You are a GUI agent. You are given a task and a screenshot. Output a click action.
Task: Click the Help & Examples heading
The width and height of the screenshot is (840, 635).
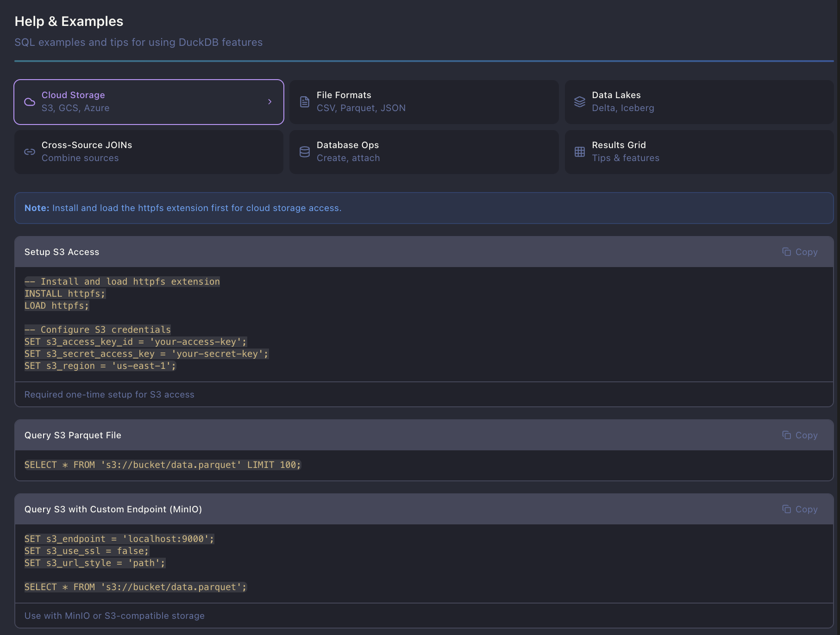click(69, 21)
